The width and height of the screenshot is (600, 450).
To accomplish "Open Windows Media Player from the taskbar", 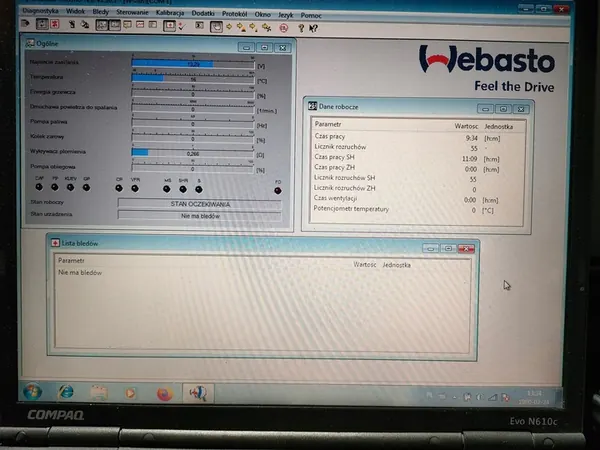I will click(x=131, y=392).
